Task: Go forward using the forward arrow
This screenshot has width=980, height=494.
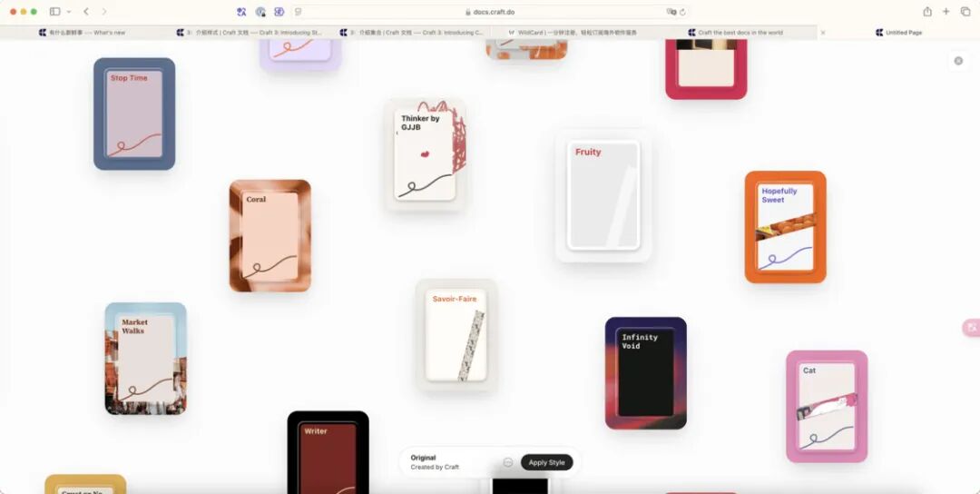Action: click(103, 12)
